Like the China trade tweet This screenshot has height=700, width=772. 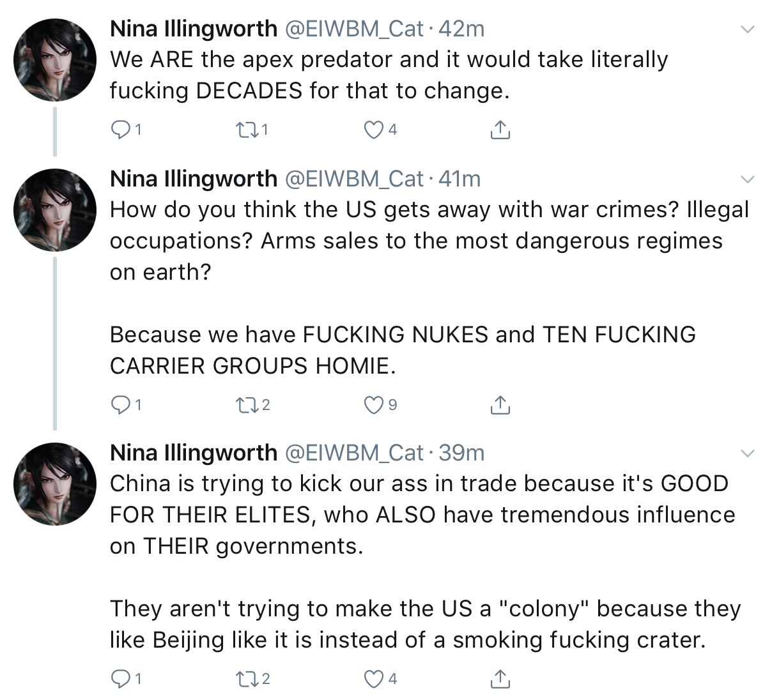(x=373, y=679)
